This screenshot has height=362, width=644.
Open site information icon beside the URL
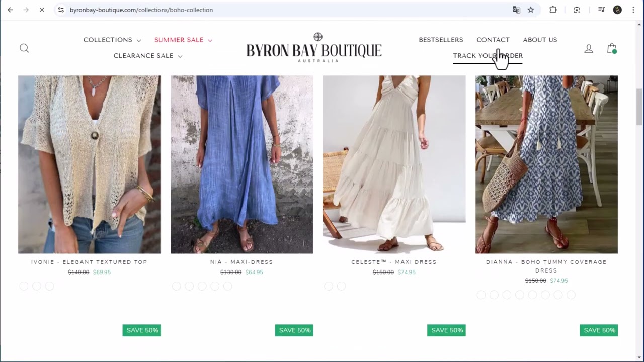point(60,10)
